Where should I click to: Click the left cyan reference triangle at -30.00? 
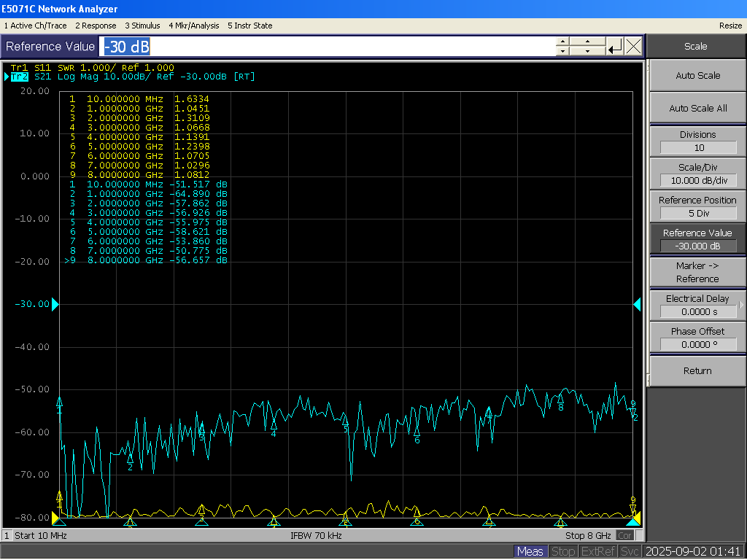(55, 304)
